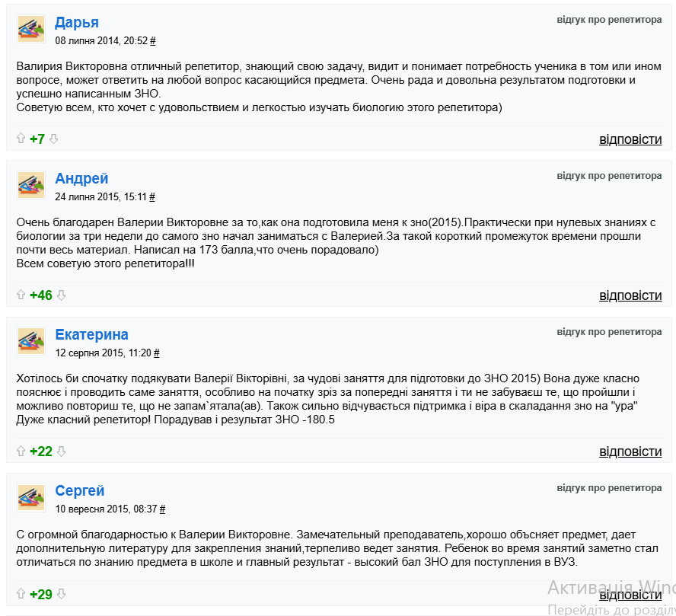Upvote Екатерина's review
This screenshot has width=676, height=616.
[21, 451]
